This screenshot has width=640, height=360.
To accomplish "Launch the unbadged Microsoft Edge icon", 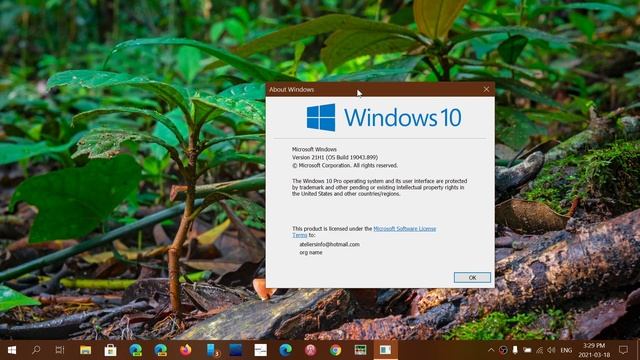I will pos(285,350).
